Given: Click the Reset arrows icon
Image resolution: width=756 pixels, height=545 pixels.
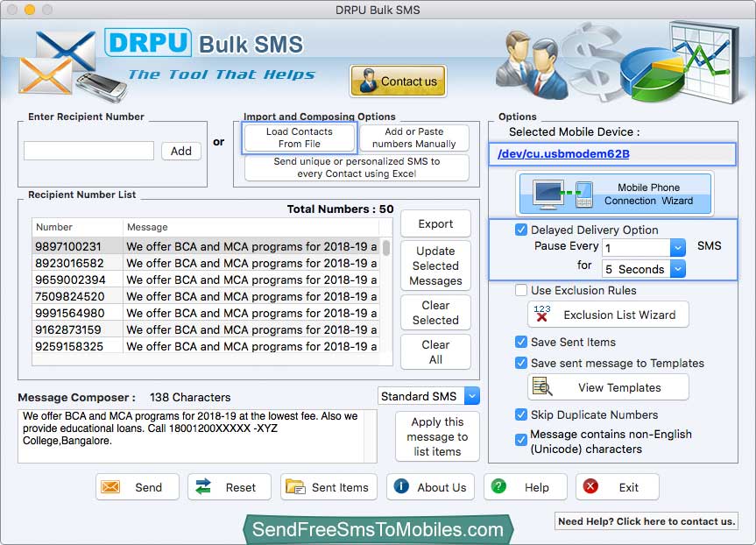Looking at the screenshot, I should click(203, 487).
